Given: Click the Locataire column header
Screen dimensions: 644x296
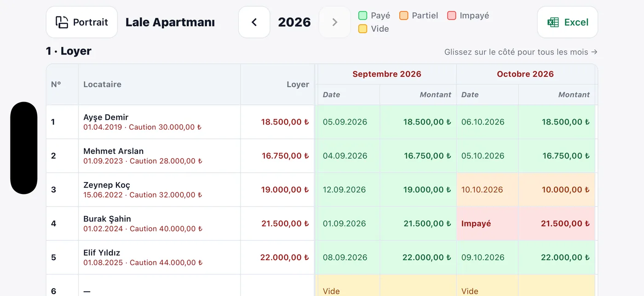Looking at the screenshot, I should [x=160, y=85].
